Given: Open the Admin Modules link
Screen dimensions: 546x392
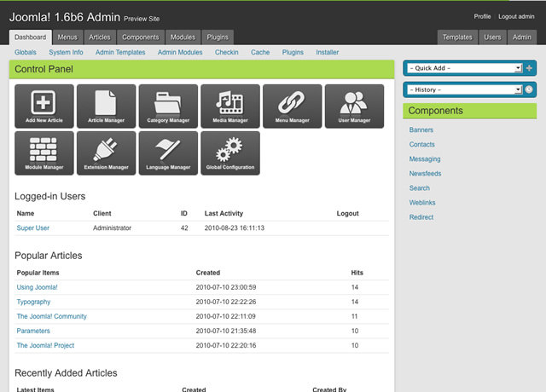Looking at the screenshot, I should tap(180, 52).
